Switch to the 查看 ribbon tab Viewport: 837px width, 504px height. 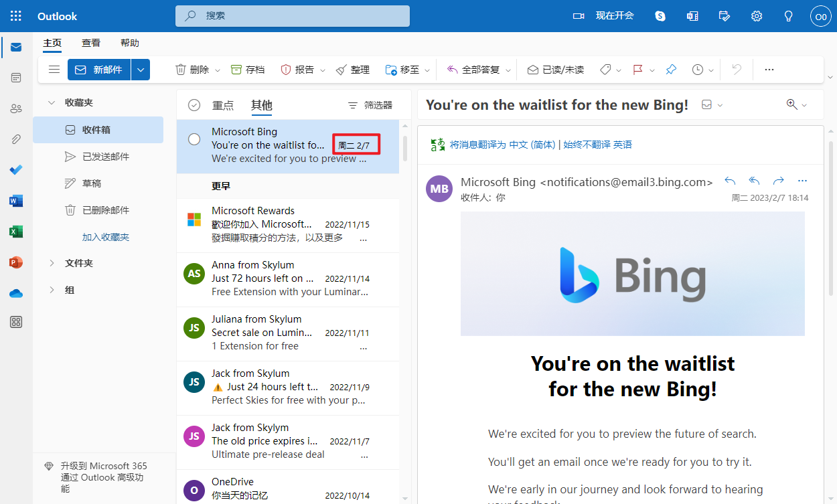[x=91, y=43]
